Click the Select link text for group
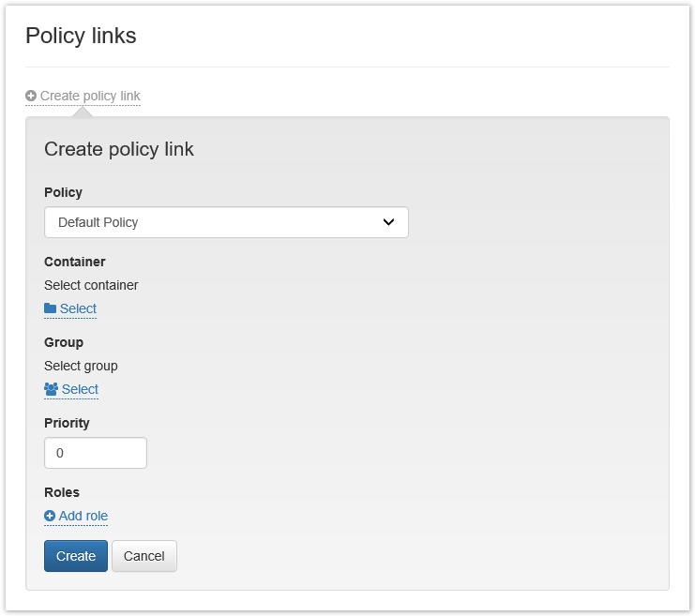 point(80,389)
